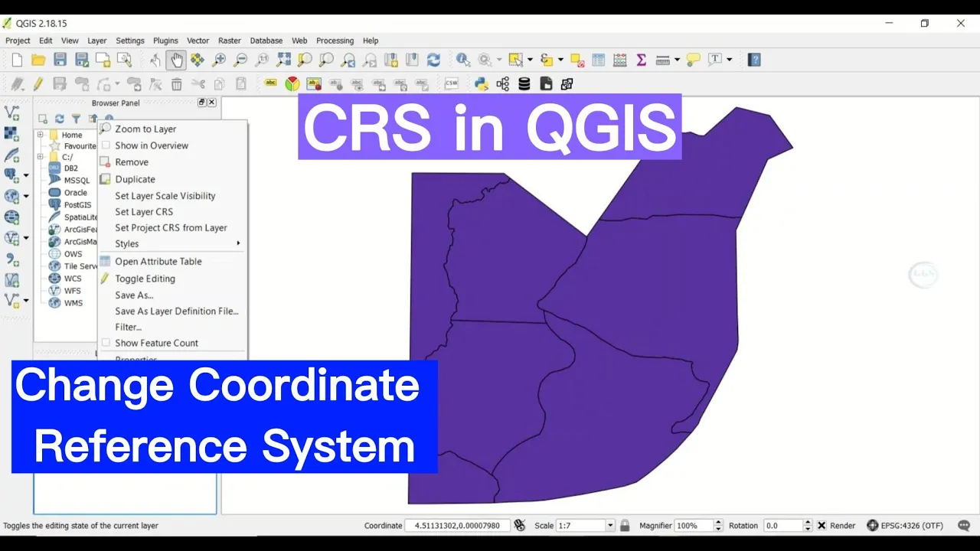The image size is (980, 551).
Task: Open the Scale dropdown in status bar
Action: 610,526
